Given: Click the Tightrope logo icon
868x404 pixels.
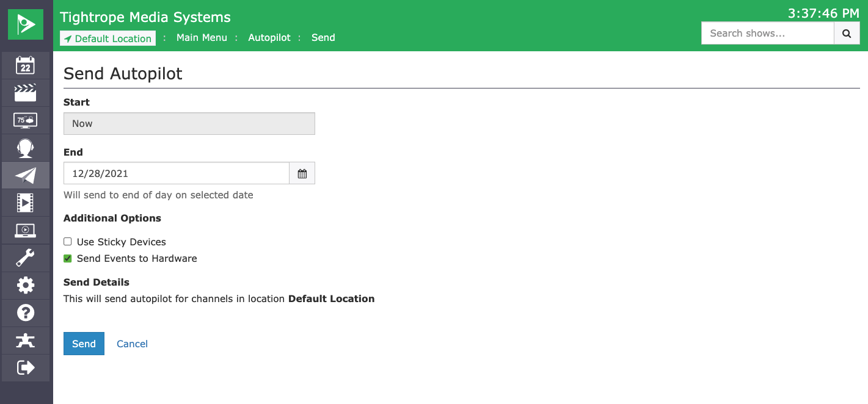Looking at the screenshot, I should 26,24.
